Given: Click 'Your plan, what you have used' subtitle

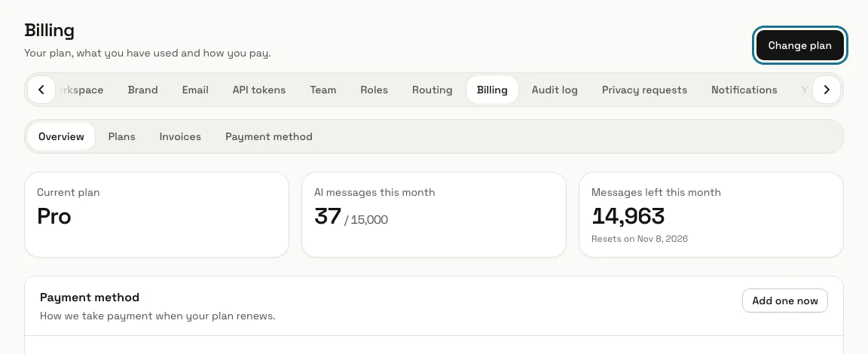Looking at the screenshot, I should pyautogui.click(x=148, y=53).
